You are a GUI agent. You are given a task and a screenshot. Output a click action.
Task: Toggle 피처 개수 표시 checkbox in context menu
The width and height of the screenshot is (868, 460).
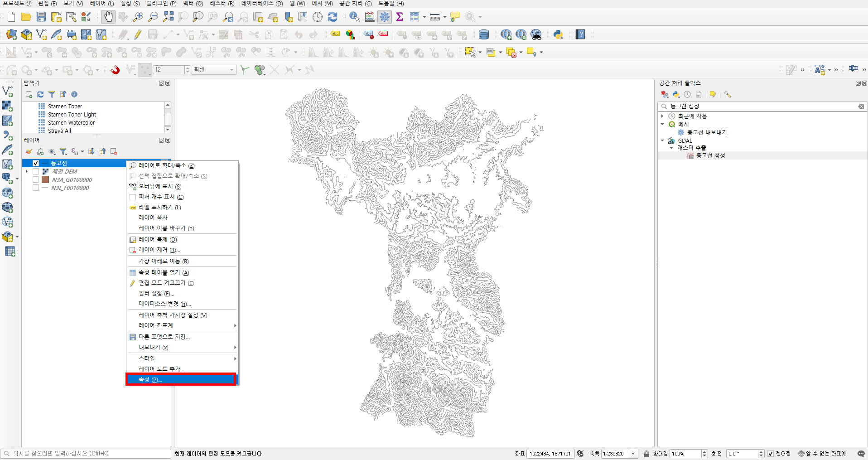(133, 197)
